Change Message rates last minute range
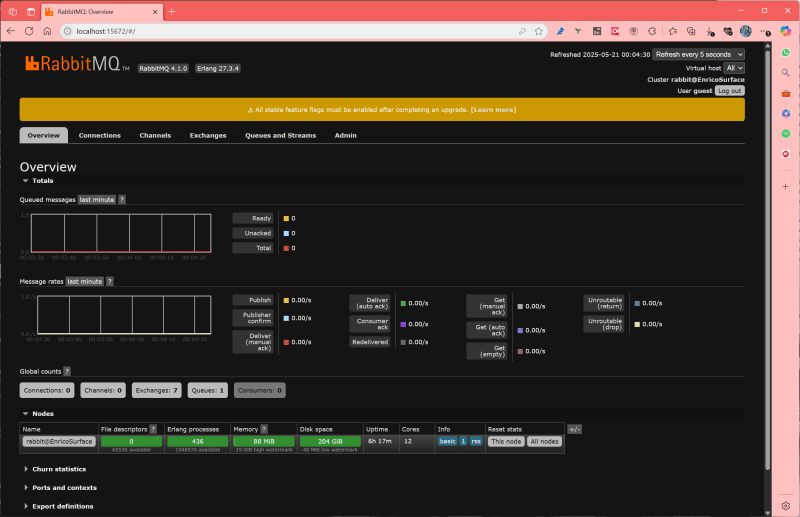The height and width of the screenshot is (517, 800). [85, 281]
